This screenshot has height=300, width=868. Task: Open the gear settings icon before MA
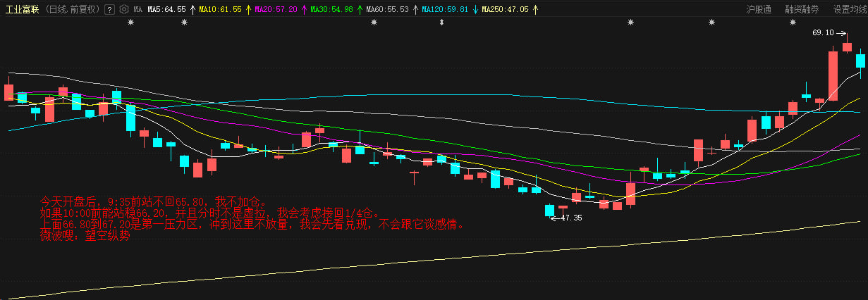124,10
